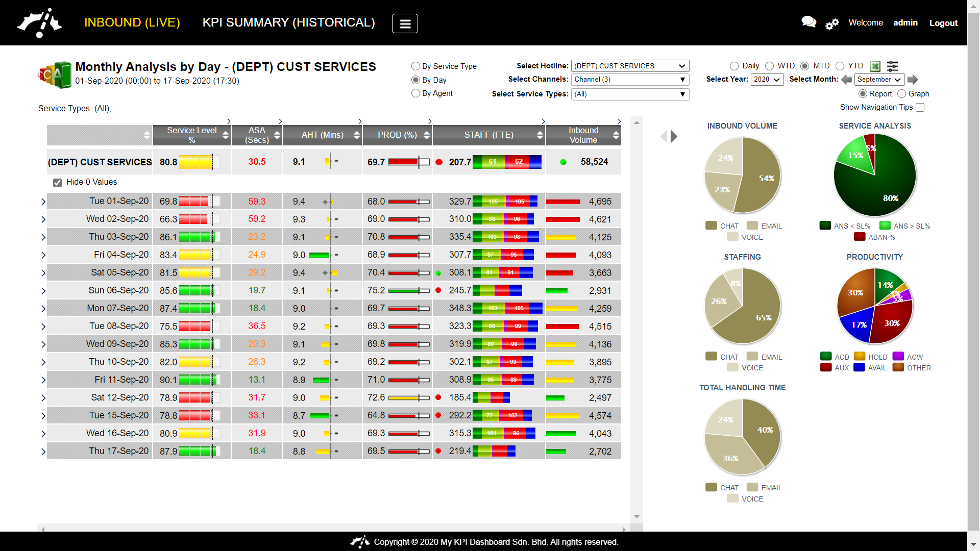Image resolution: width=980 pixels, height=551 pixels.
Task: Open the Select Hotline dropdown
Action: coord(630,66)
